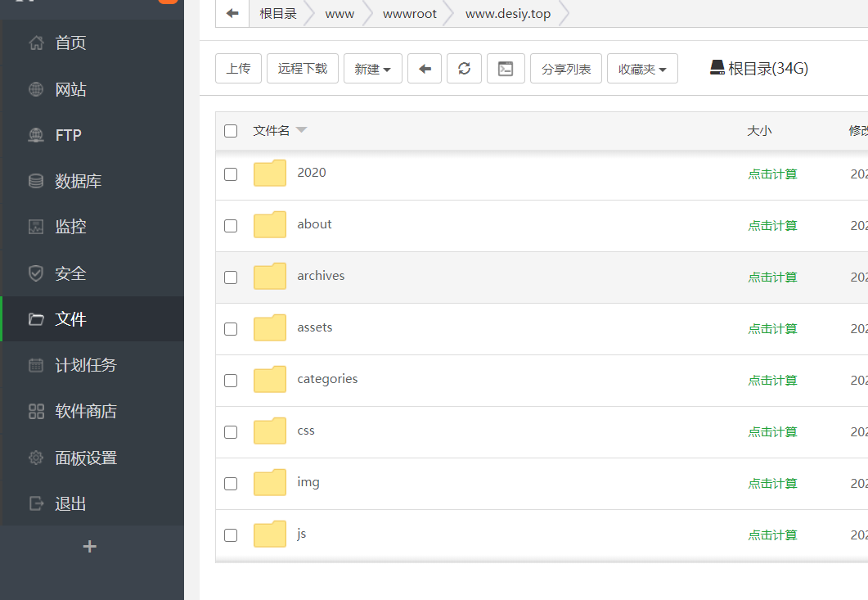Click the home icon beside 首页
The height and width of the screenshot is (600, 868).
pos(36,43)
